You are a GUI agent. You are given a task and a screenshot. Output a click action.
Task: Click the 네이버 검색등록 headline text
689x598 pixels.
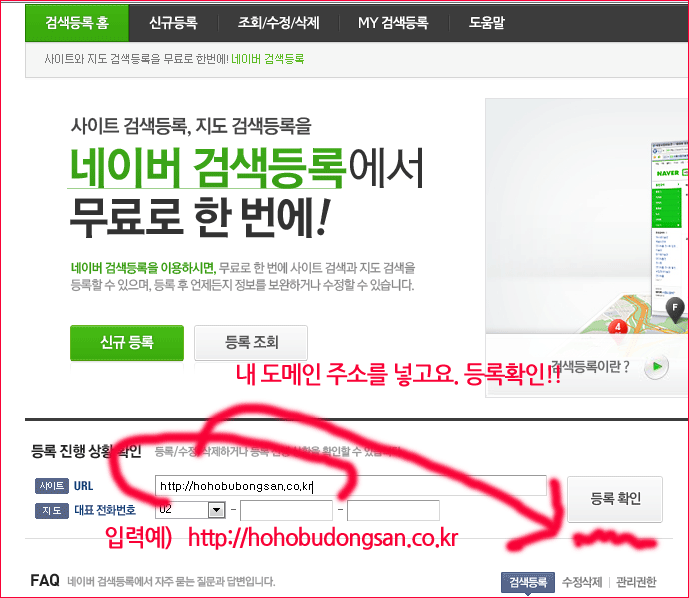[207, 168]
